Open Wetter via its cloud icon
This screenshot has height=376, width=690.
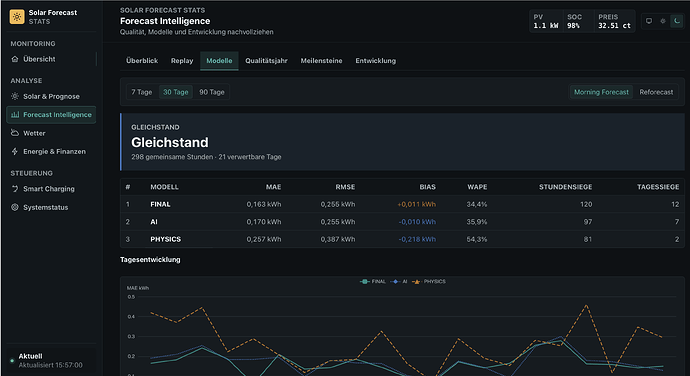[15, 133]
